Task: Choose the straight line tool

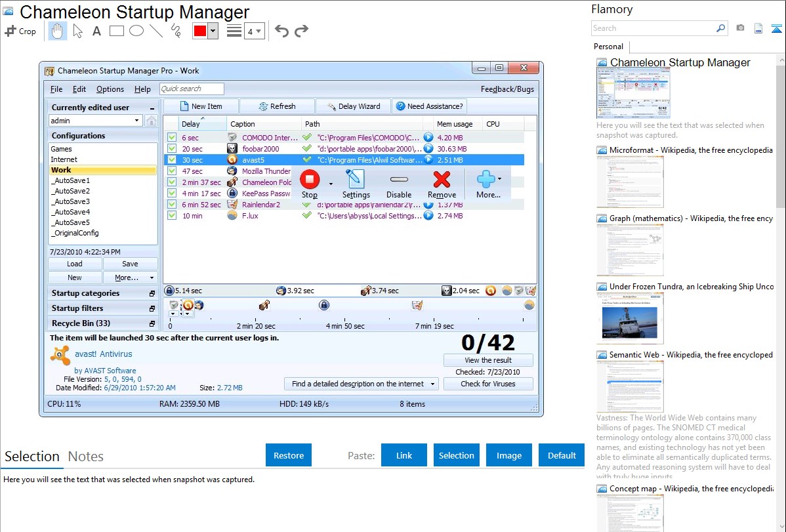Action: pyautogui.click(x=156, y=31)
